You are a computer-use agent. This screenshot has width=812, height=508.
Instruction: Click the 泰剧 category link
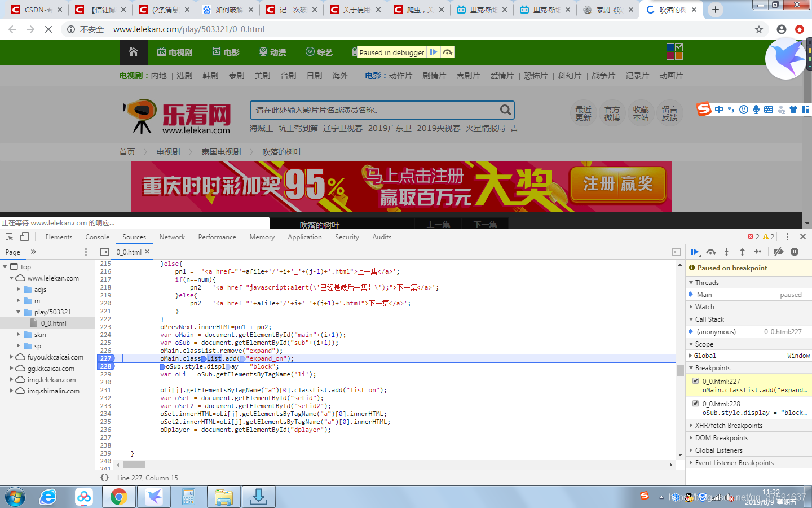click(236, 75)
